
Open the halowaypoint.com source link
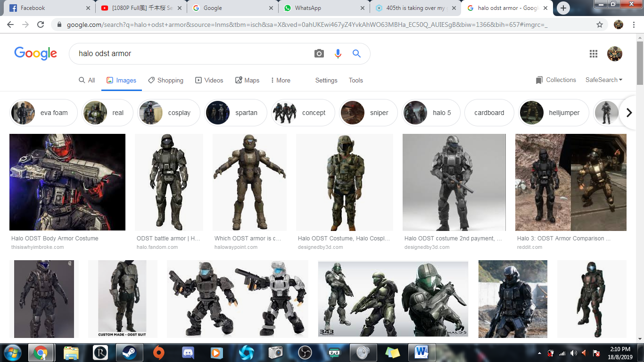coord(236,247)
